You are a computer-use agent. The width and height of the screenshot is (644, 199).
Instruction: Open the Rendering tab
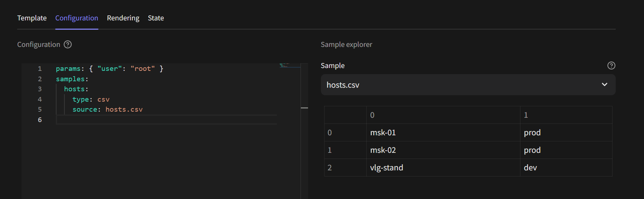pyautogui.click(x=123, y=18)
